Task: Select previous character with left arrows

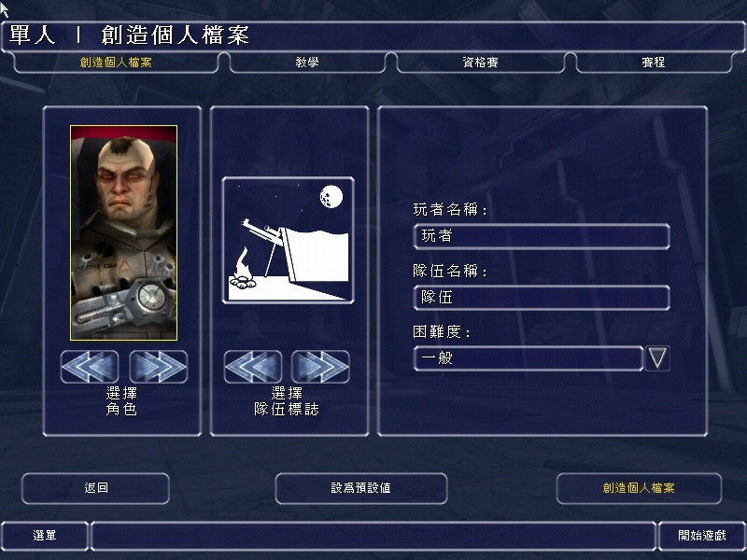Action: (x=90, y=366)
